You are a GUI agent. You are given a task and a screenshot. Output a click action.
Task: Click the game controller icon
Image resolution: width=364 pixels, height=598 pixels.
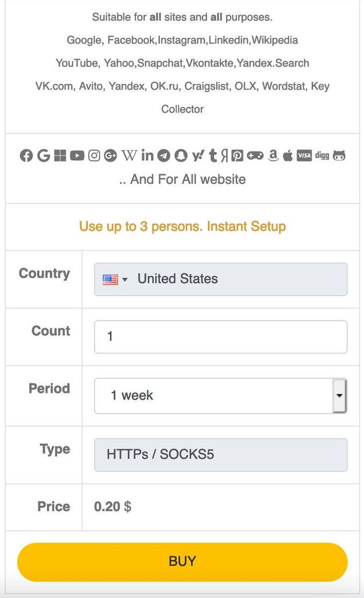[x=255, y=156]
